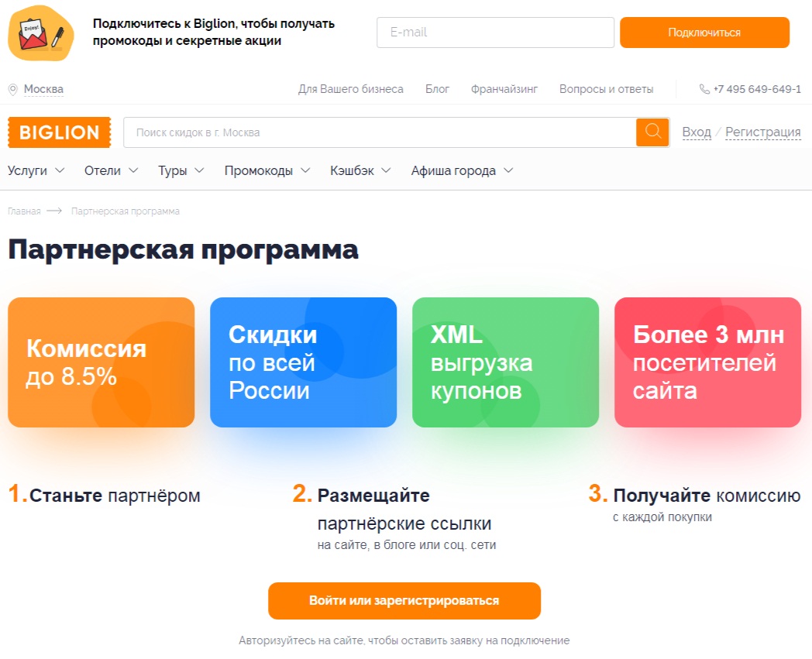812x659 pixels.
Task: Click the Партнерская программа breadcrumb
Action: [x=126, y=211]
